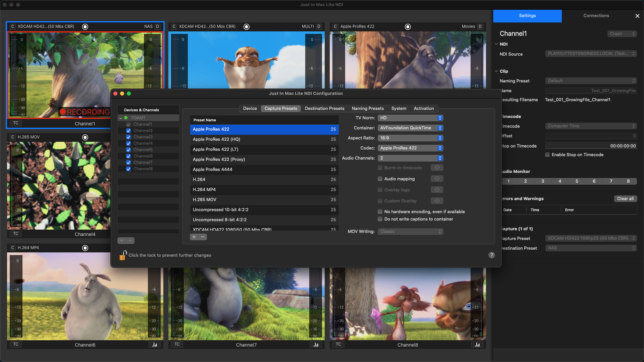Click the Channel6 audio levels chart icon

pos(155,345)
